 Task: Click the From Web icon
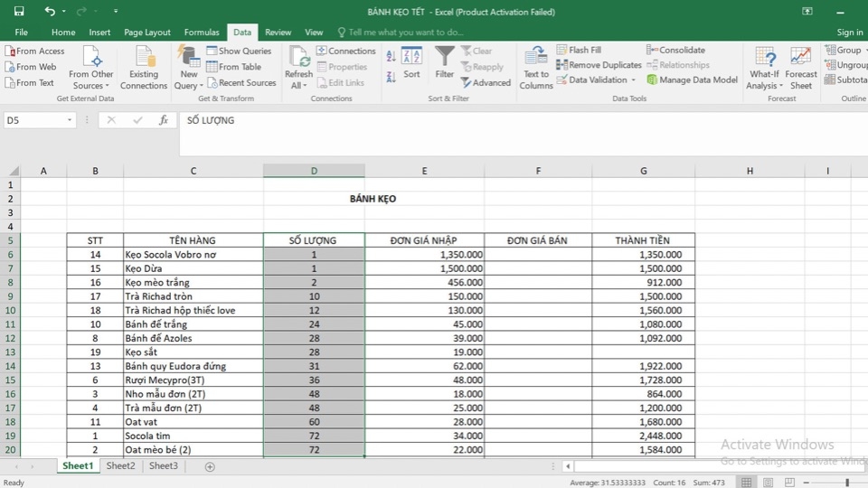[x=9, y=67]
